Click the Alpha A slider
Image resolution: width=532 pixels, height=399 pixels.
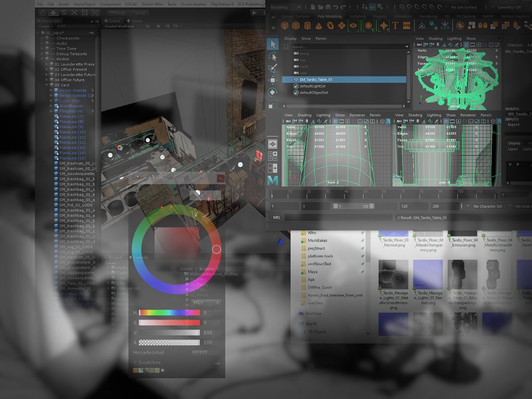tap(169, 342)
